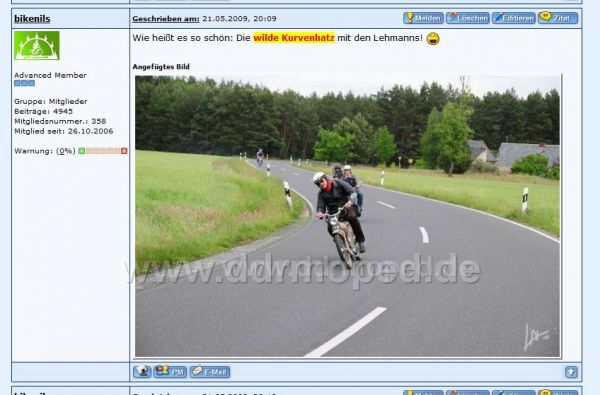Viewport: 600px width, 395px height.
Task: Click the Geschrieben am post date link
Action: click(x=166, y=18)
